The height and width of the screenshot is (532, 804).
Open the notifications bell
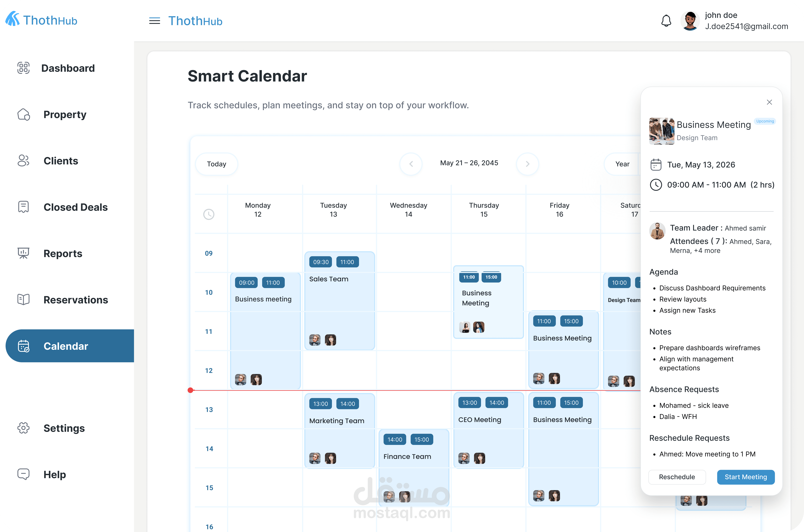coord(666,21)
